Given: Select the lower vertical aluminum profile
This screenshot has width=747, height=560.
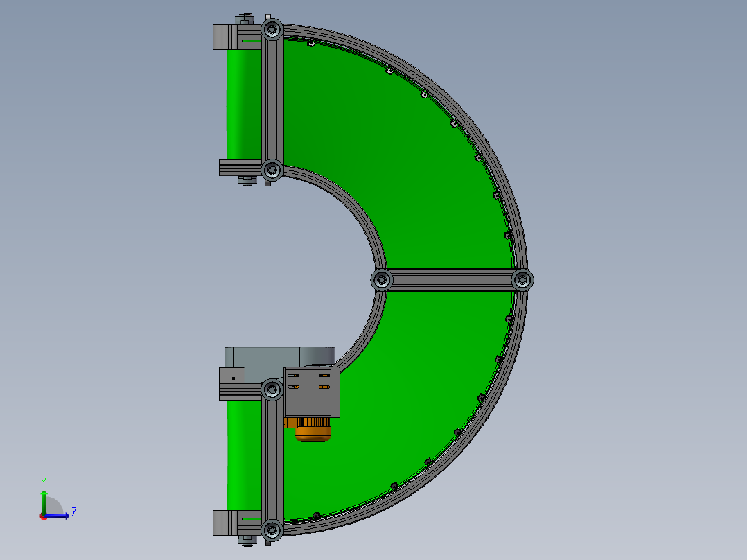Looking at the screenshot, I should pos(272,460).
